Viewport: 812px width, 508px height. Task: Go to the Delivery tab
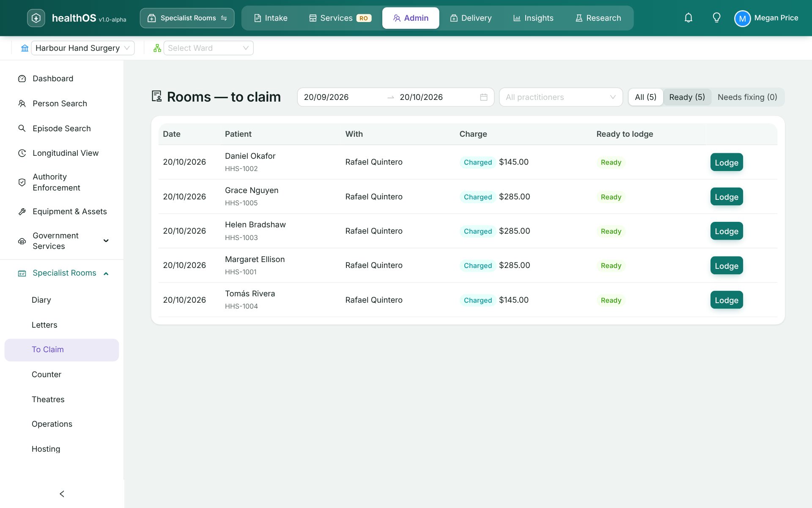pyautogui.click(x=471, y=18)
